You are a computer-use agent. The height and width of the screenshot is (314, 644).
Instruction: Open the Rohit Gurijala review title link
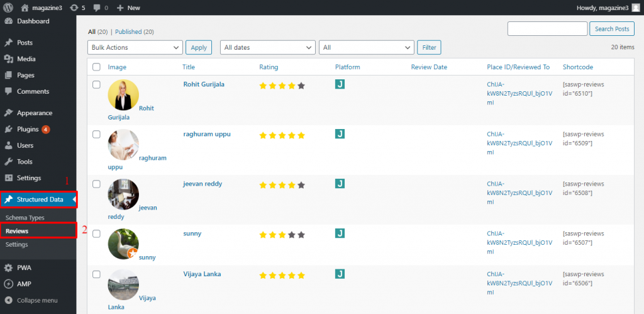click(x=204, y=84)
